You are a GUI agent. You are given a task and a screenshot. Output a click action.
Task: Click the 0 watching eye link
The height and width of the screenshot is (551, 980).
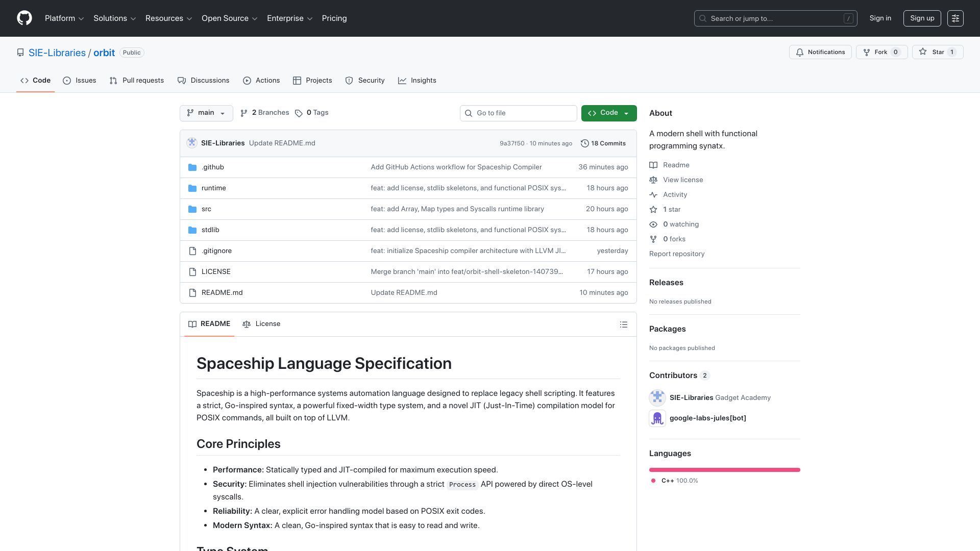674,224
